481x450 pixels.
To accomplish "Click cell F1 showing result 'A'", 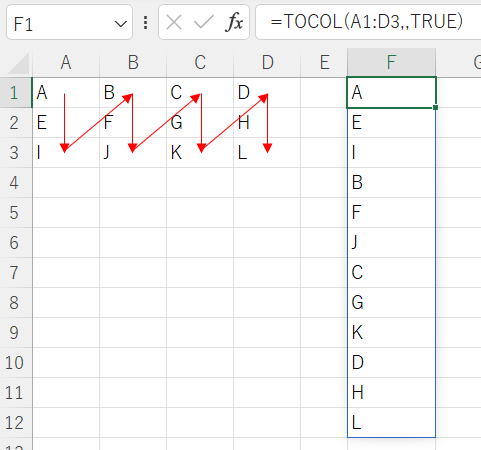I will coord(392,92).
